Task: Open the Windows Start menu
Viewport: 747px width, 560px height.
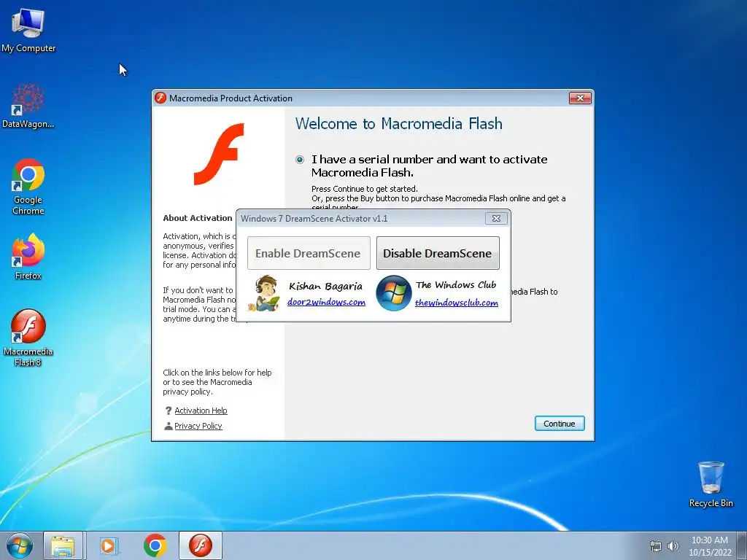Action: coord(20,545)
